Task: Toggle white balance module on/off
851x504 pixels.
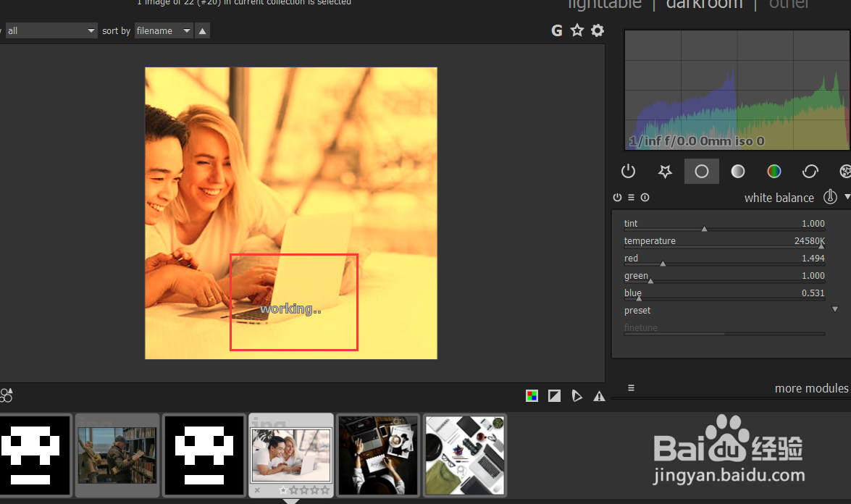Action: pos(617,198)
